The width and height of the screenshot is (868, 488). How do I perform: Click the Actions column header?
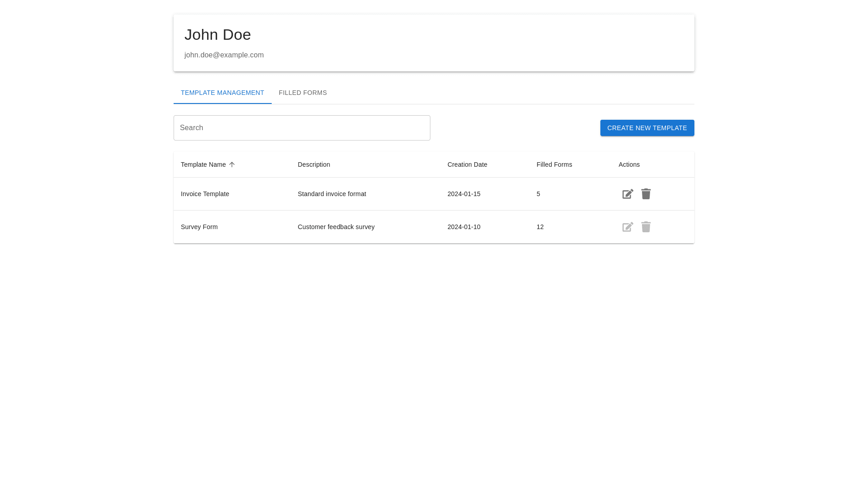(629, 164)
